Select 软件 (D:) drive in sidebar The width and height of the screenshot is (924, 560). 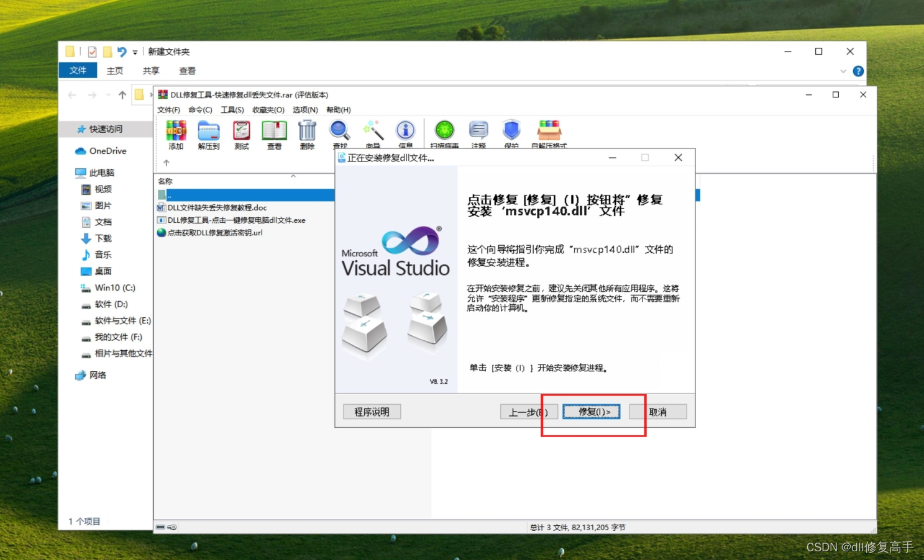click(x=104, y=304)
